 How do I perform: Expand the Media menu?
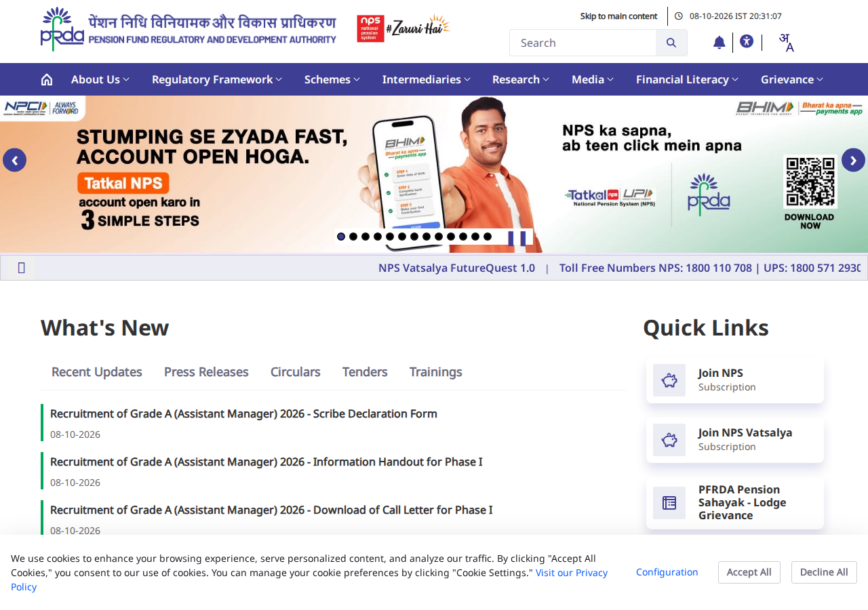593,79
